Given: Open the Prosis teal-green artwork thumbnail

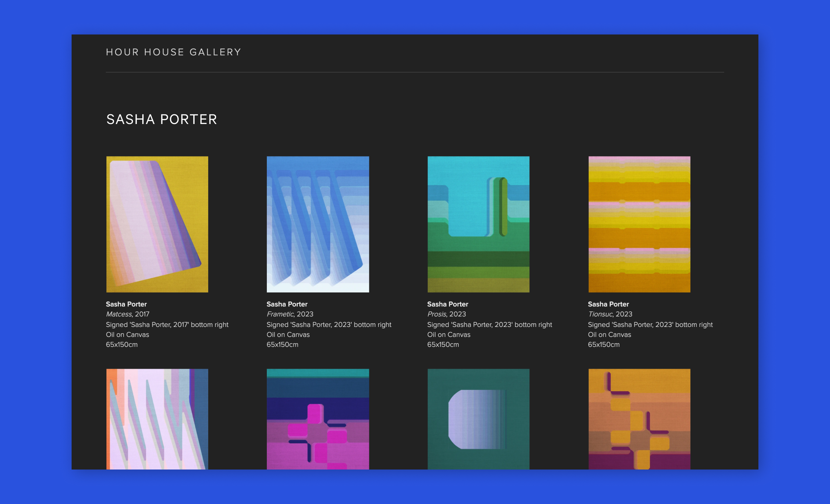Looking at the screenshot, I should point(478,224).
